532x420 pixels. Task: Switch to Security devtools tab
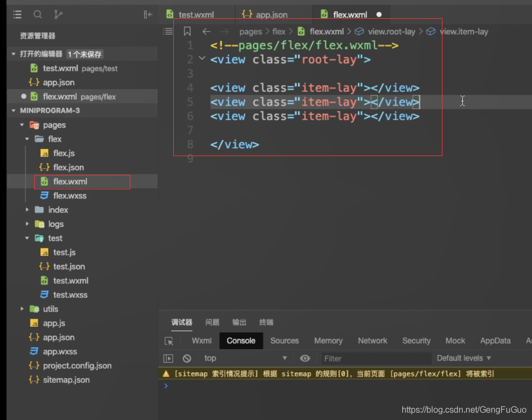416,341
